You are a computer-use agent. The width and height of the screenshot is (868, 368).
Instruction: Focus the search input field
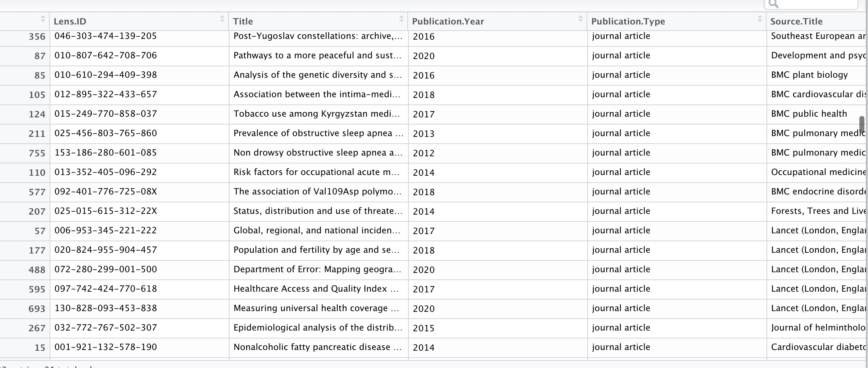811,4
